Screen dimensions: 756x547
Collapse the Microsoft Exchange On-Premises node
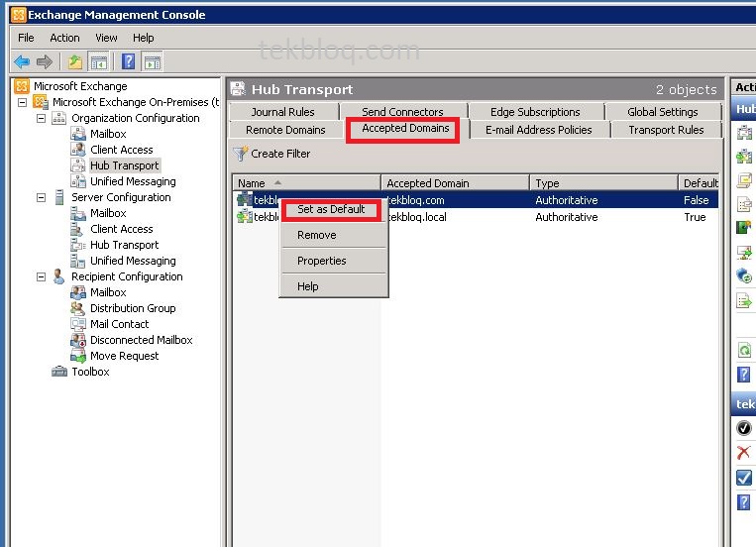click(x=22, y=102)
